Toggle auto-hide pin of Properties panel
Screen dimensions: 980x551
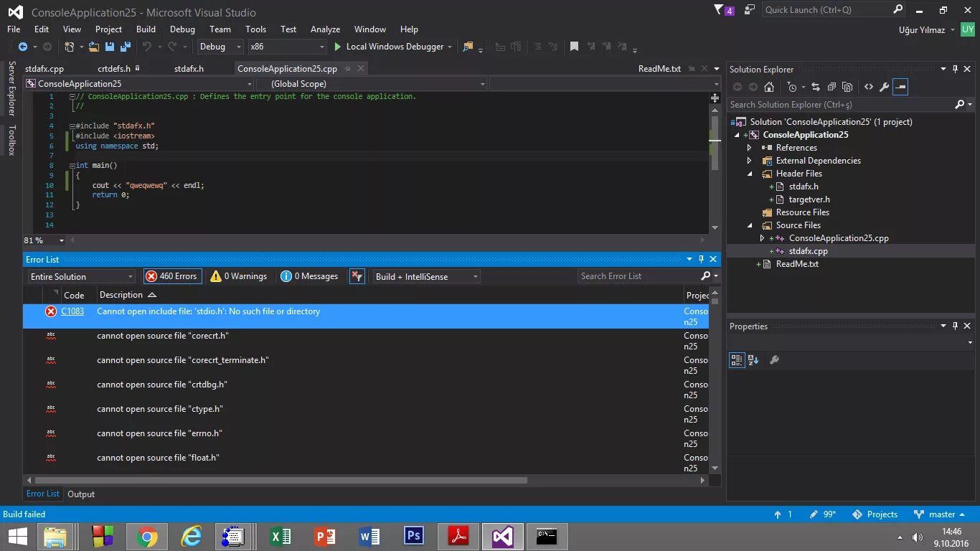(x=955, y=326)
